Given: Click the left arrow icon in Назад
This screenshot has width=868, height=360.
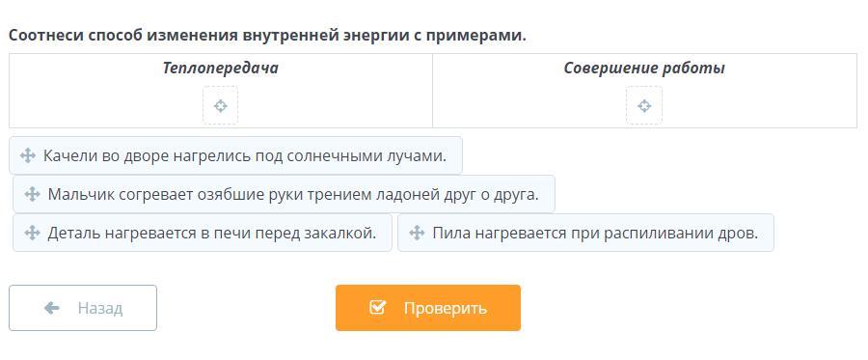Looking at the screenshot, I should pyautogui.click(x=51, y=308).
